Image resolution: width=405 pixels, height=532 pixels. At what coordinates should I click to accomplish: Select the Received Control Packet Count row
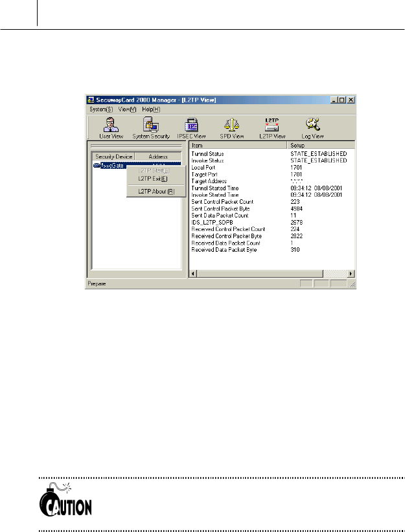point(272,229)
